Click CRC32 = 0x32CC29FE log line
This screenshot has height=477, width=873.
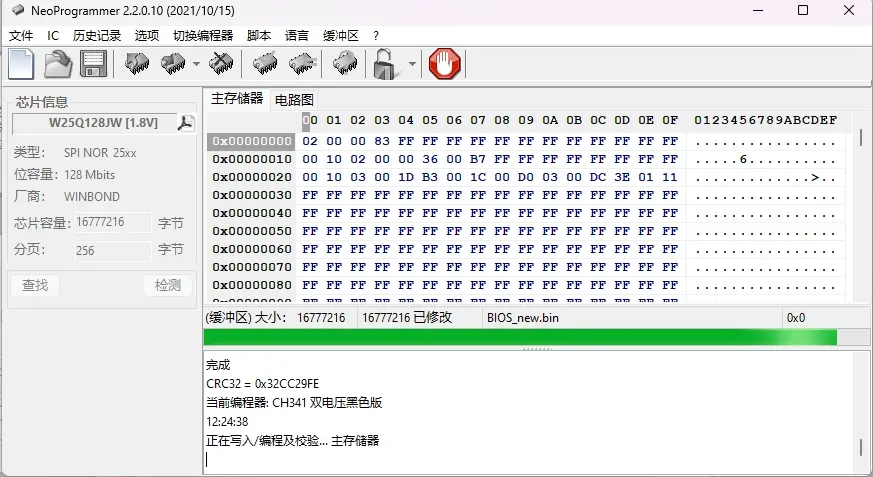coord(262,384)
